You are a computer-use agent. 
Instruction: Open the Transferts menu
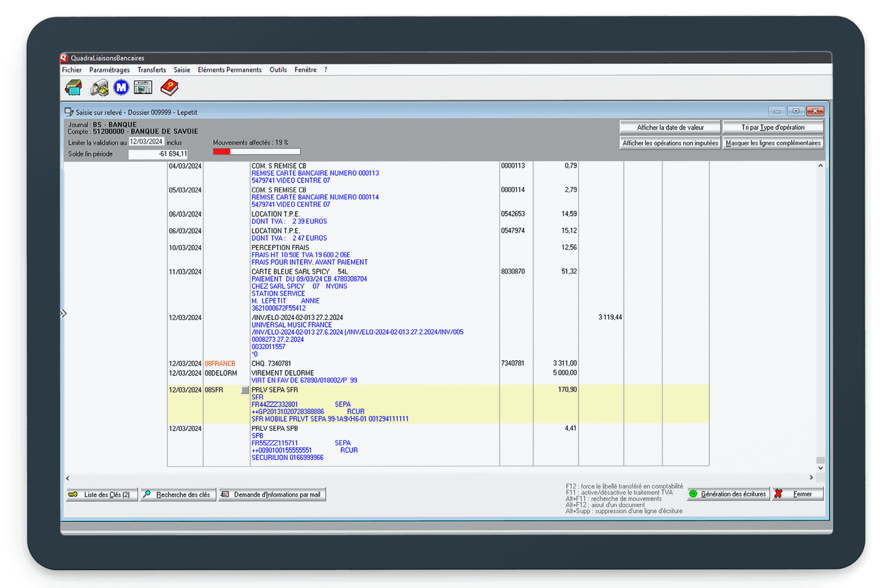(x=152, y=70)
